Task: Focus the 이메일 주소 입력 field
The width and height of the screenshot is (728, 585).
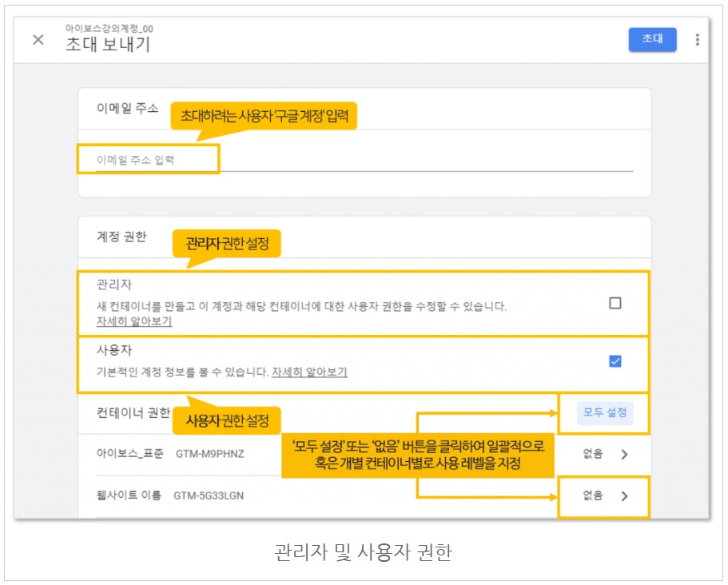Action: 364,160
